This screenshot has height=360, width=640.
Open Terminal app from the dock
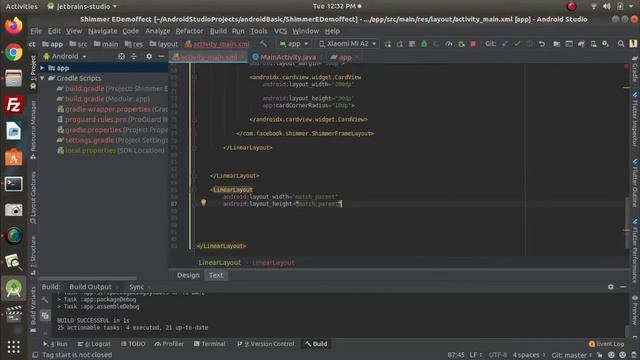tap(13, 184)
